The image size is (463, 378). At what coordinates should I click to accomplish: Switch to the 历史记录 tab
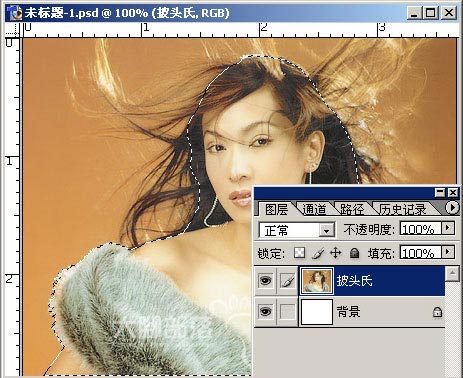(403, 210)
